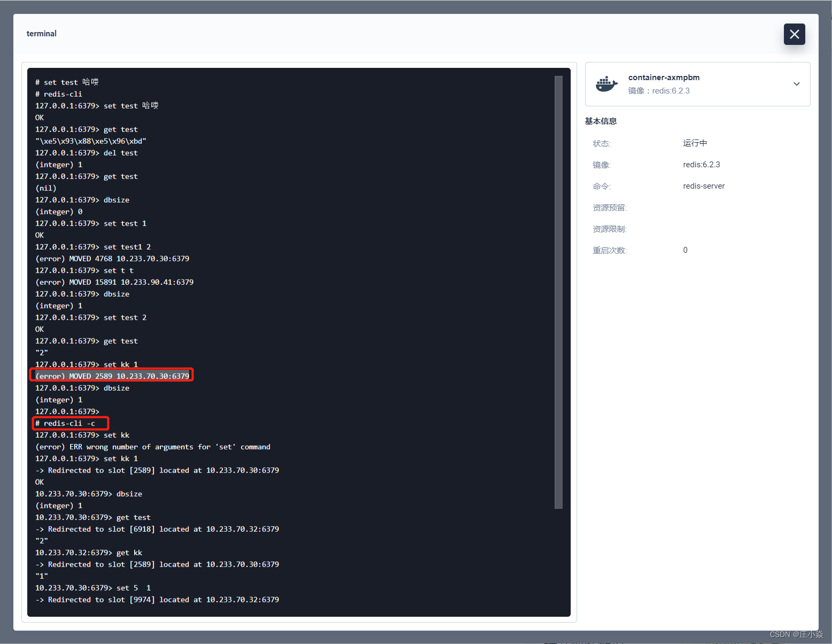
Task: Click the '10.233.70.30:6379> dbsize' line
Action: 89,494
